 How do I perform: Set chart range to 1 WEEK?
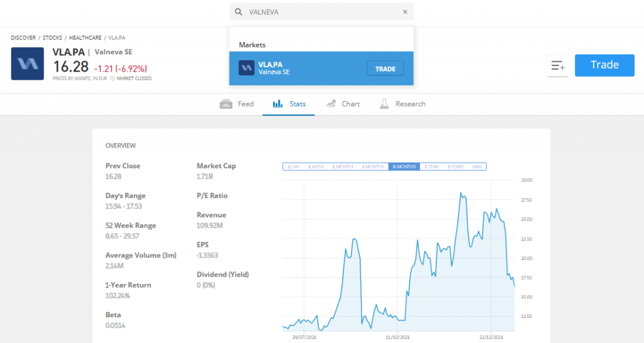pyautogui.click(x=316, y=166)
